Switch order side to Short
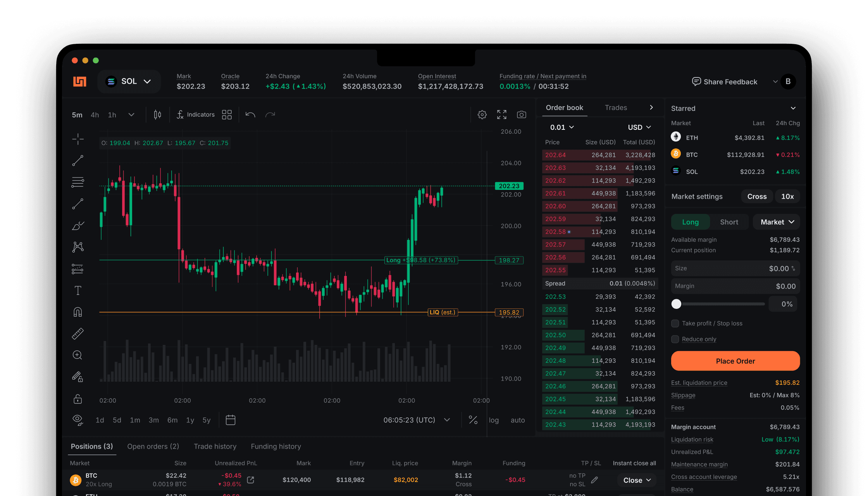This screenshot has width=868, height=496. pos(729,222)
